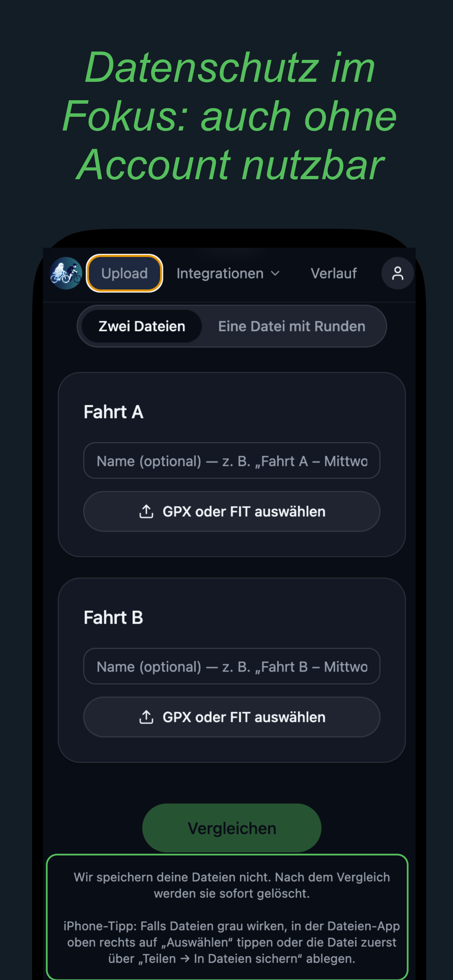The image size is (453, 980).
Task: Click the notice about files not being saved
Action: [232, 885]
